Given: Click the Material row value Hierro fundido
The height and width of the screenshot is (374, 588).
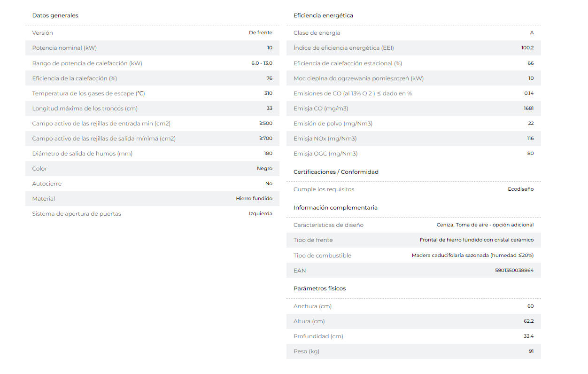Looking at the screenshot, I should point(254,199).
